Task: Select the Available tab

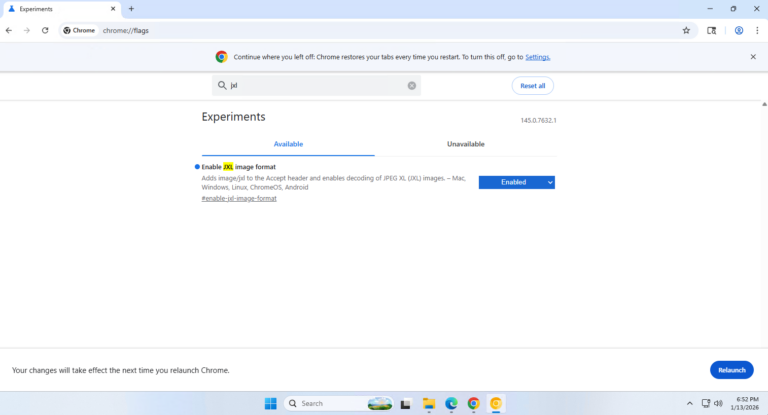Action: coord(288,144)
